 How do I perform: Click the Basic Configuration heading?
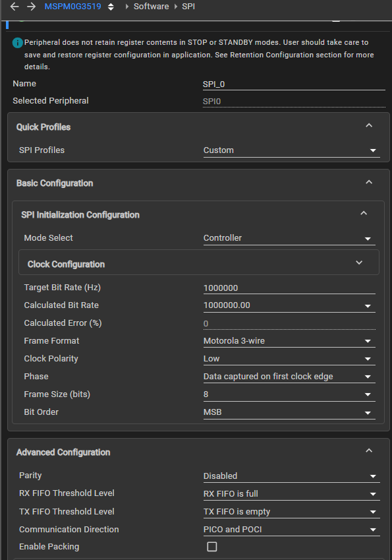55,183
